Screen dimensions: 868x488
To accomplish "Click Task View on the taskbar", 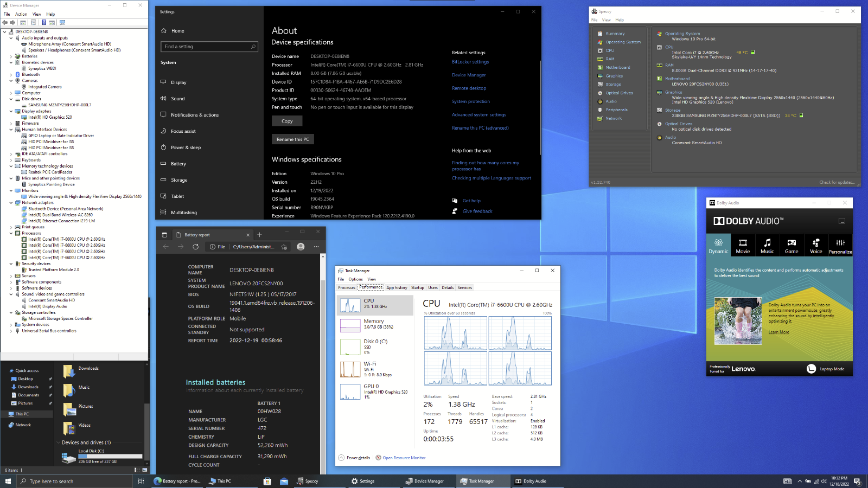I will click(141, 481).
